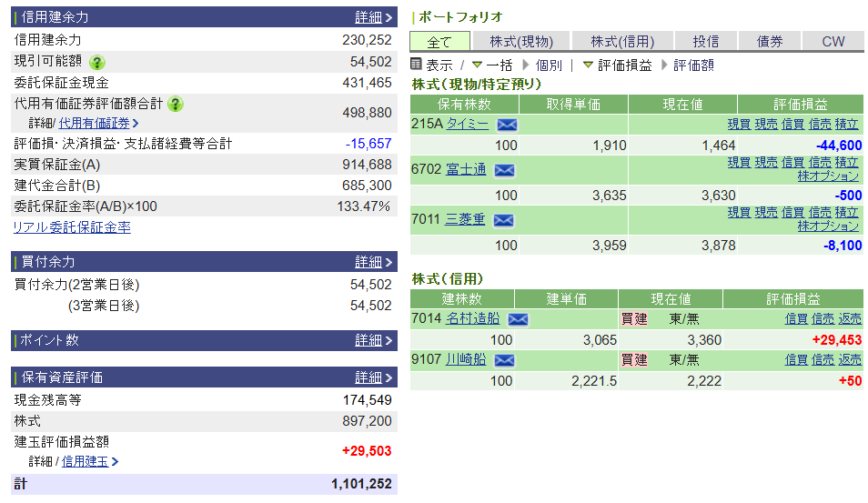
Task: Switch to 個別 display mode
Action: (549, 65)
